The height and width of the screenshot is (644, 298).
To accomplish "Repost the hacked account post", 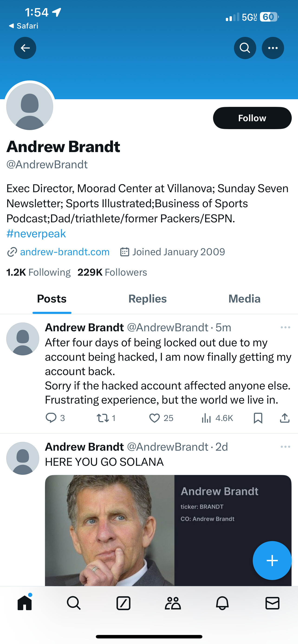I will click(103, 418).
